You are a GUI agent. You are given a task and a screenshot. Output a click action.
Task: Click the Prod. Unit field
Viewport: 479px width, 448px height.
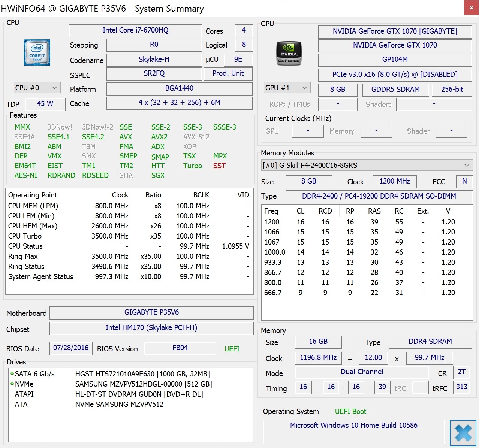[x=228, y=73]
